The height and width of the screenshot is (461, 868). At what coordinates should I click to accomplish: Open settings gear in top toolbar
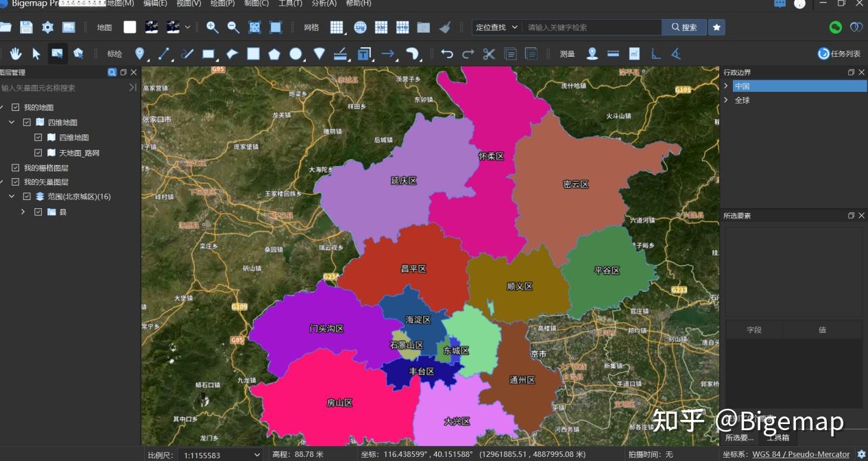47,27
